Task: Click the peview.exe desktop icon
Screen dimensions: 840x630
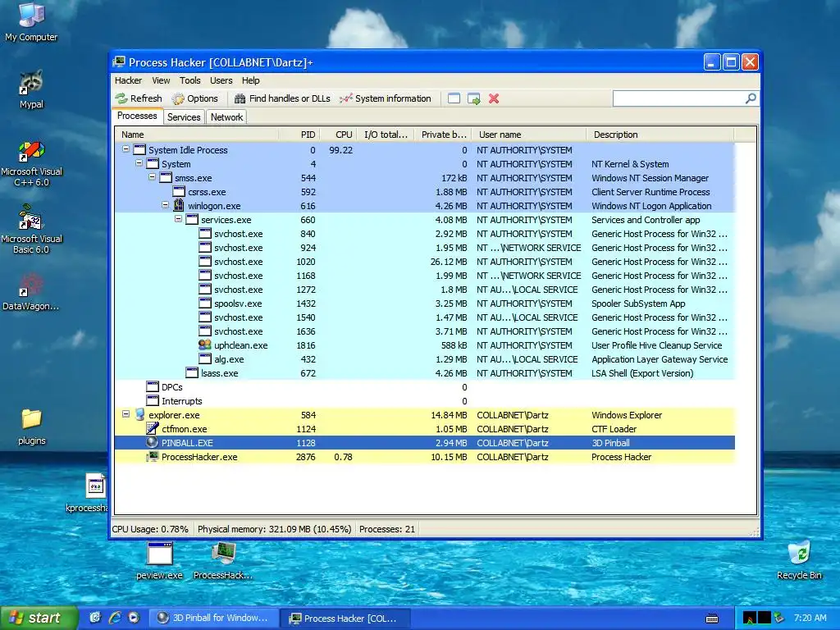Action: 160,561
